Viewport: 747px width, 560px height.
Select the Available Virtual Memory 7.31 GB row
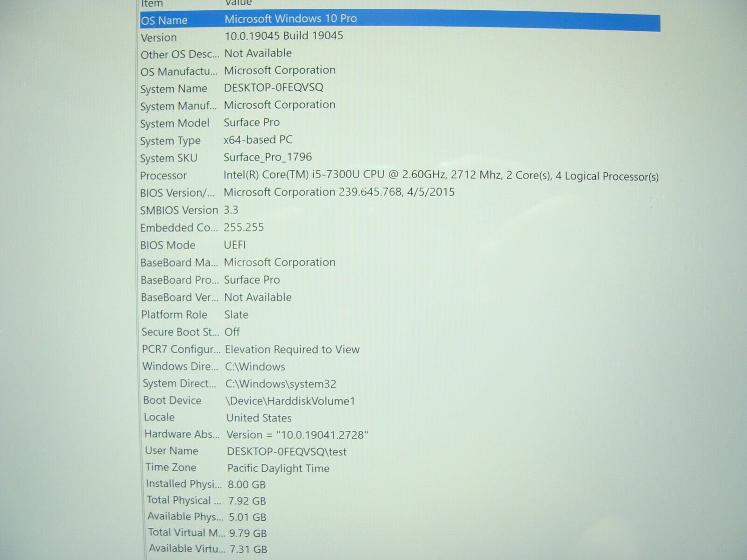coord(400,549)
